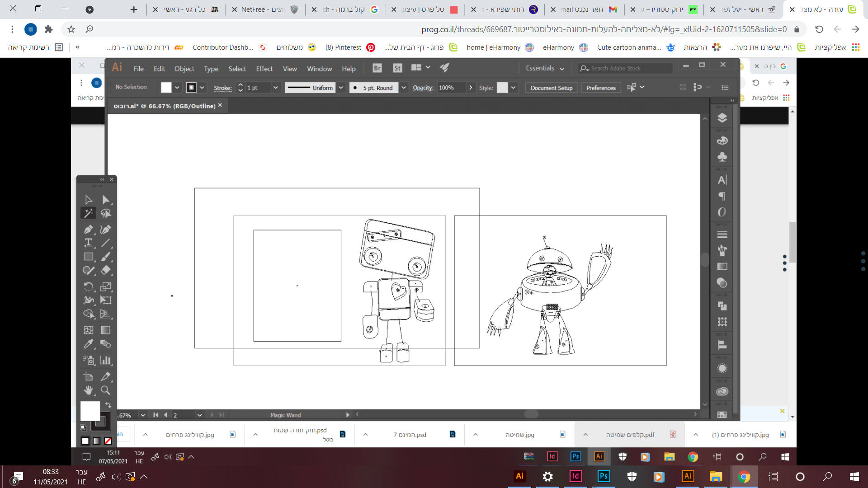Choose the Type tool
The image size is (868, 488).
click(x=88, y=243)
